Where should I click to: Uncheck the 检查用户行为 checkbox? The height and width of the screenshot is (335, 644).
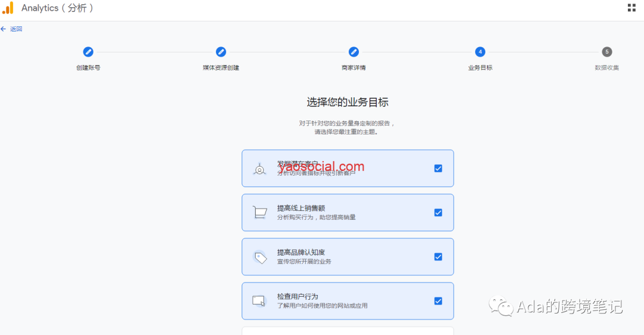[x=438, y=301]
